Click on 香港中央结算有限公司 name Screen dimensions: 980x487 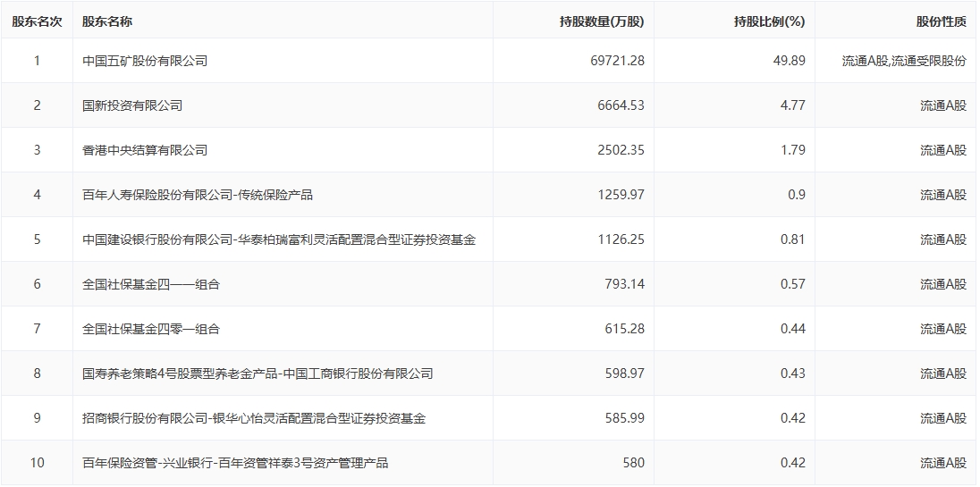tap(145, 150)
